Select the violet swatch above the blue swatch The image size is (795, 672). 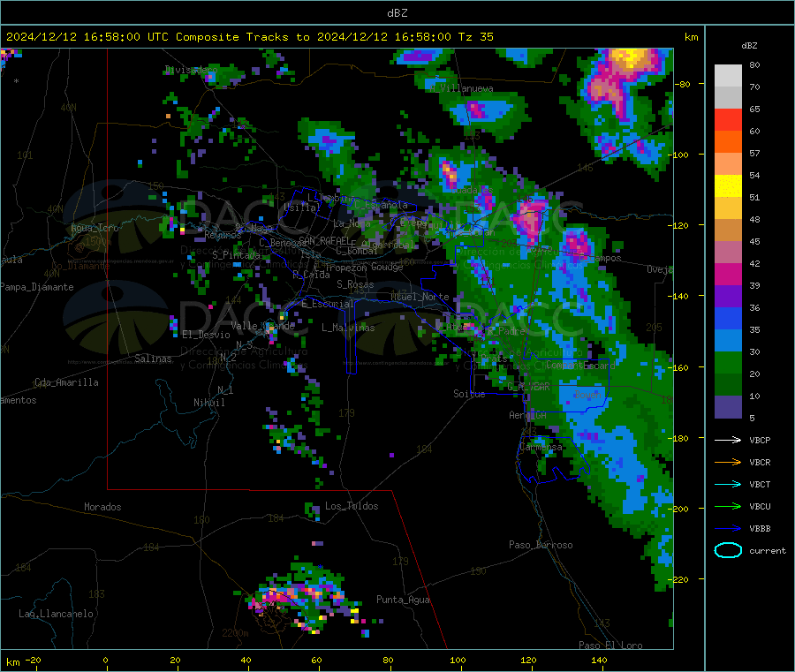(728, 297)
